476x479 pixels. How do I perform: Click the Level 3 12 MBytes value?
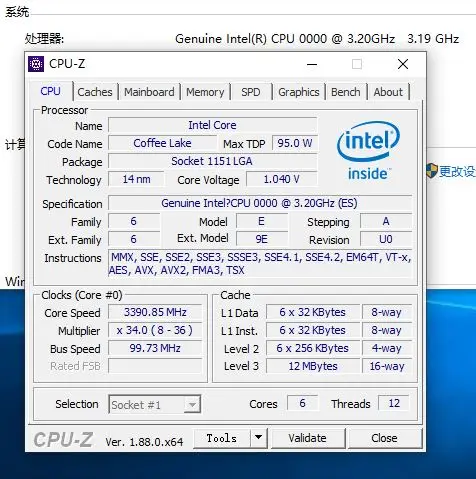(313, 366)
